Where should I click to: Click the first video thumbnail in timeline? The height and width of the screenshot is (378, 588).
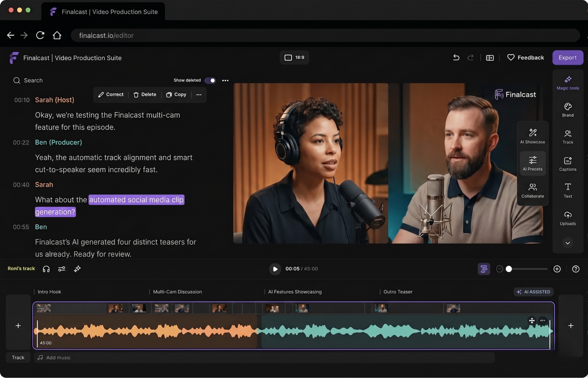coord(44,308)
